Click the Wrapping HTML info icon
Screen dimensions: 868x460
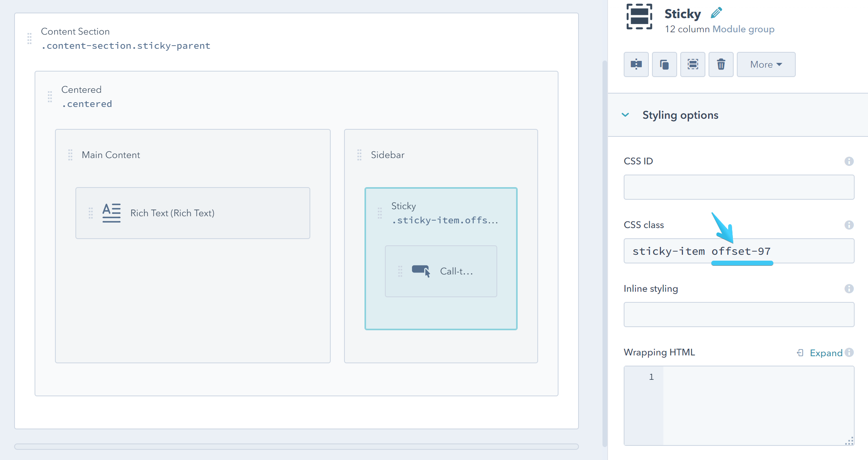[850, 352]
